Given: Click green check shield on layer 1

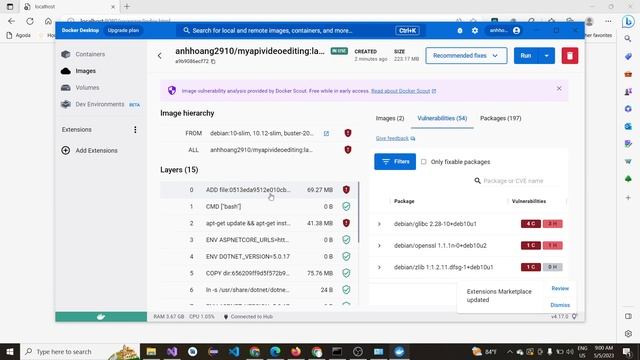Looking at the screenshot, I should [x=346, y=207].
